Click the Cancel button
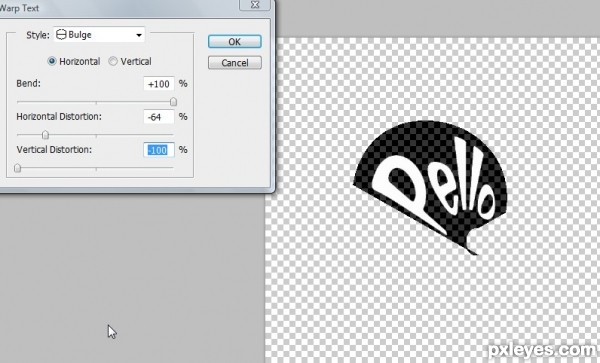The height and width of the screenshot is (363, 600). click(x=235, y=63)
